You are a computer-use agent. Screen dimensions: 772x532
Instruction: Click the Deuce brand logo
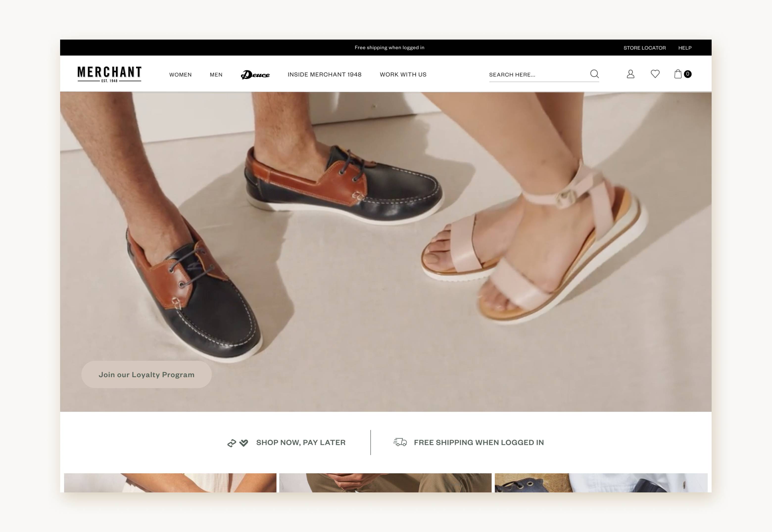pos(255,75)
